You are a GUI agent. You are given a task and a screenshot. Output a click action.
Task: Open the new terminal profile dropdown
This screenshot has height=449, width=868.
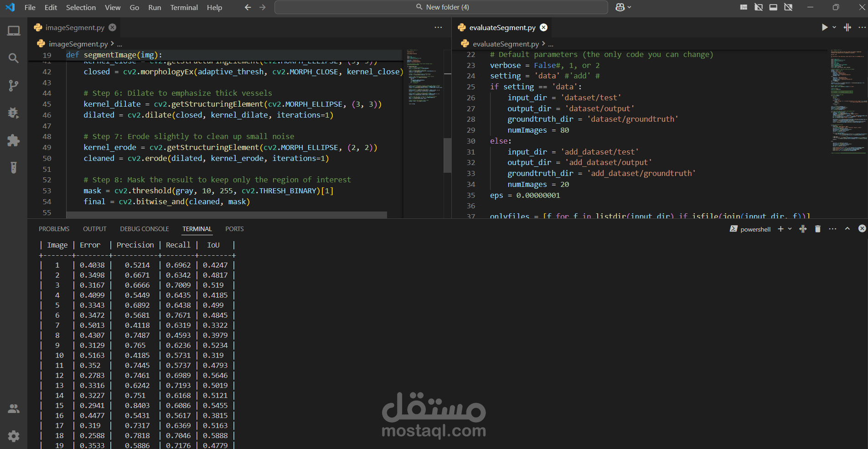pyautogui.click(x=790, y=229)
